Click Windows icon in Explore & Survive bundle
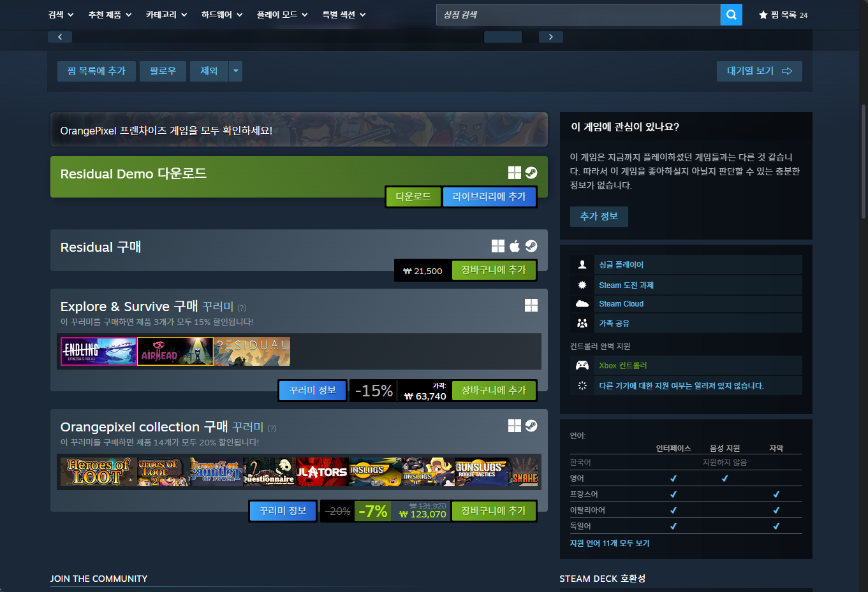 point(531,305)
